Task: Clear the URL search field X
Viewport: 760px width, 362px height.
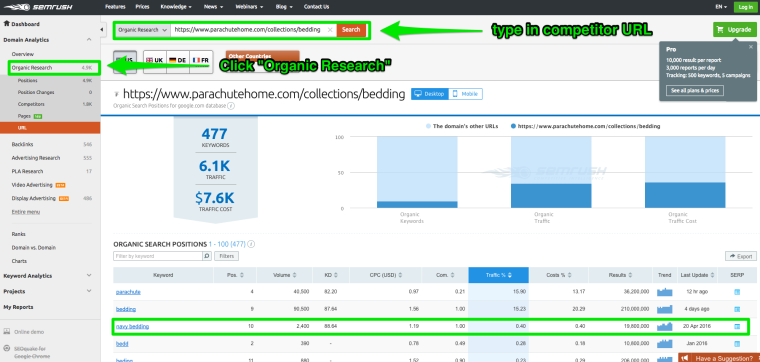Action: click(x=330, y=30)
